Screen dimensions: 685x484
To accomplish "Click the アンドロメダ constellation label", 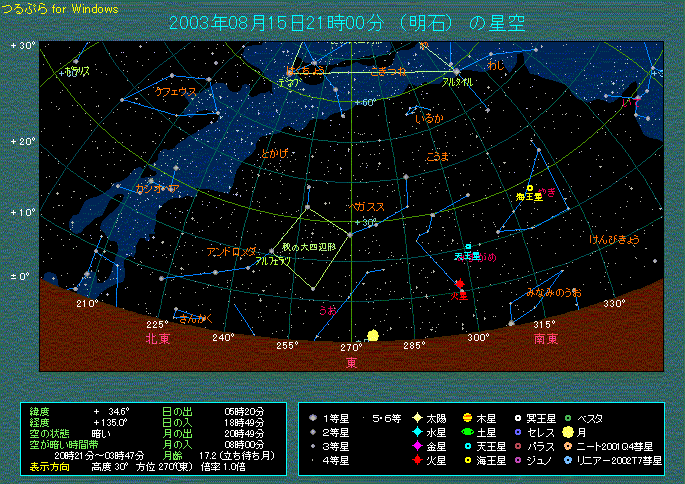I will [x=232, y=251].
